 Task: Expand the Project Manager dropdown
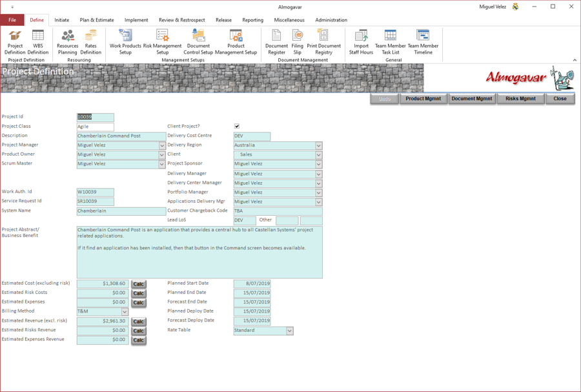pyautogui.click(x=162, y=145)
